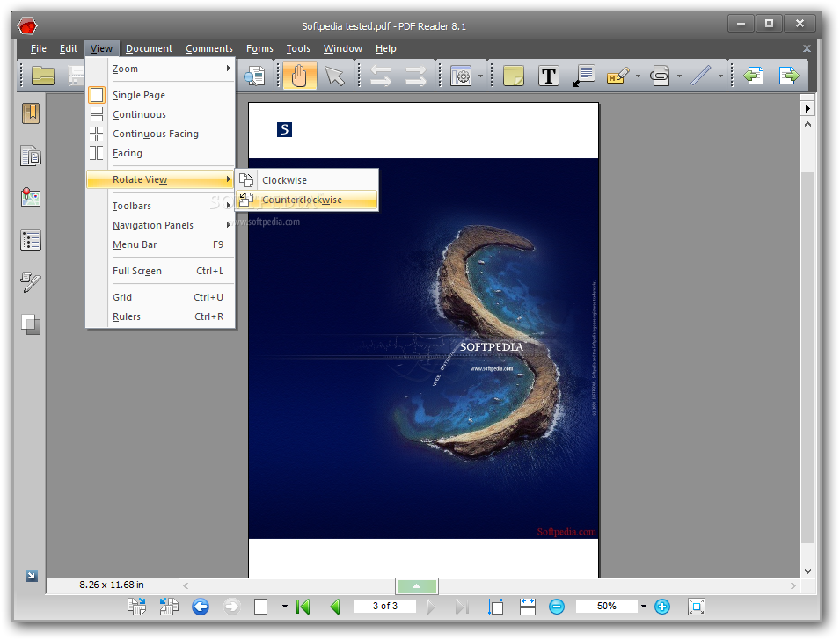
Task: Select the Hand tool
Action: tap(299, 76)
